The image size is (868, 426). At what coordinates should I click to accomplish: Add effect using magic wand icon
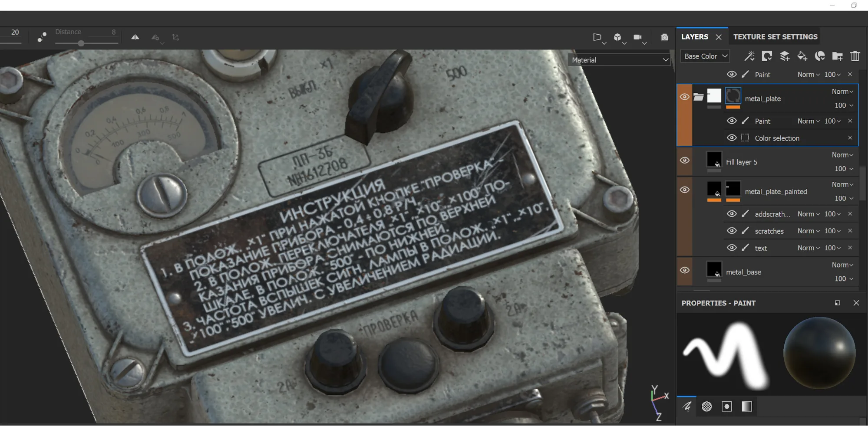pyautogui.click(x=749, y=56)
